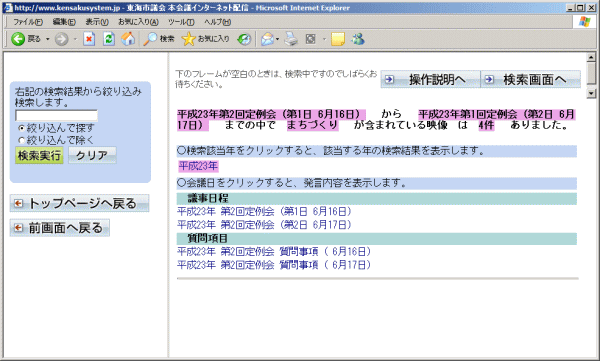Viewport: 600px width, 361px height.
Task: Stop page loading with red X icon
Action: tap(89, 39)
